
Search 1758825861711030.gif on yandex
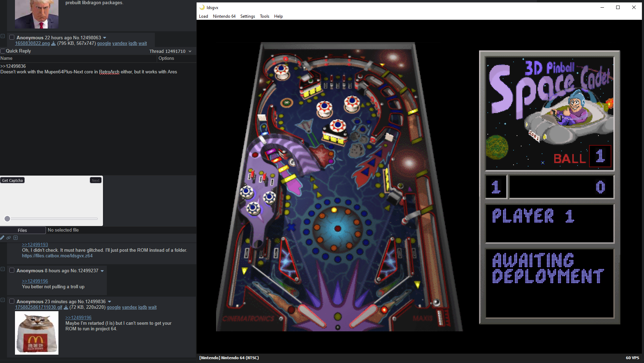pyautogui.click(x=129, y=307)
